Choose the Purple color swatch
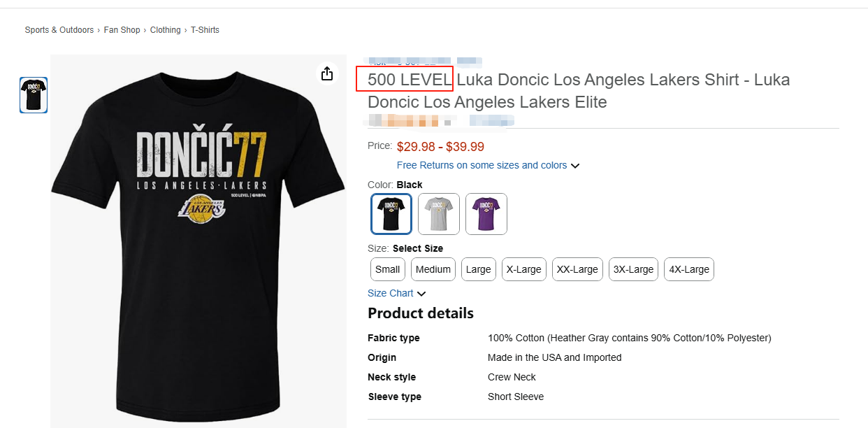 486,213
